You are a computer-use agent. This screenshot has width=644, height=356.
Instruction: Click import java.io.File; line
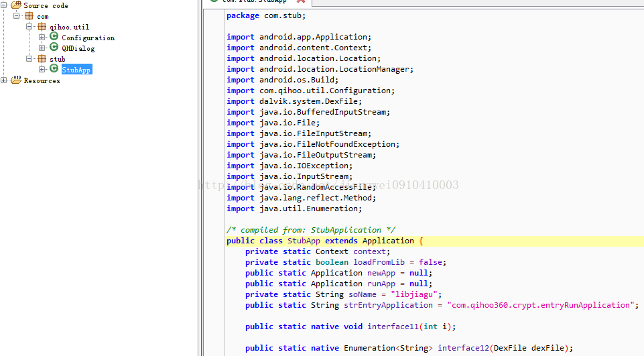tap(273, 123)
